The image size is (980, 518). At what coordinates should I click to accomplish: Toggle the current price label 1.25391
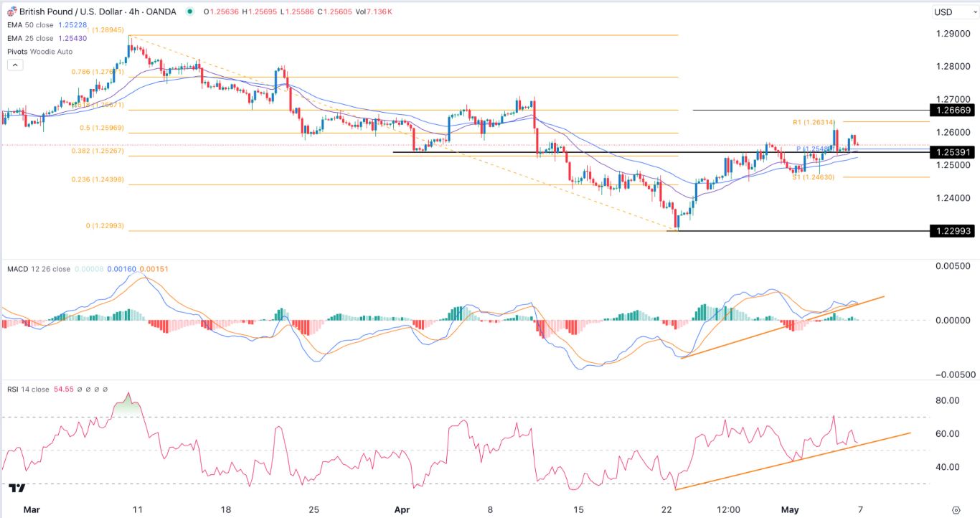click(x=954, y=152)
